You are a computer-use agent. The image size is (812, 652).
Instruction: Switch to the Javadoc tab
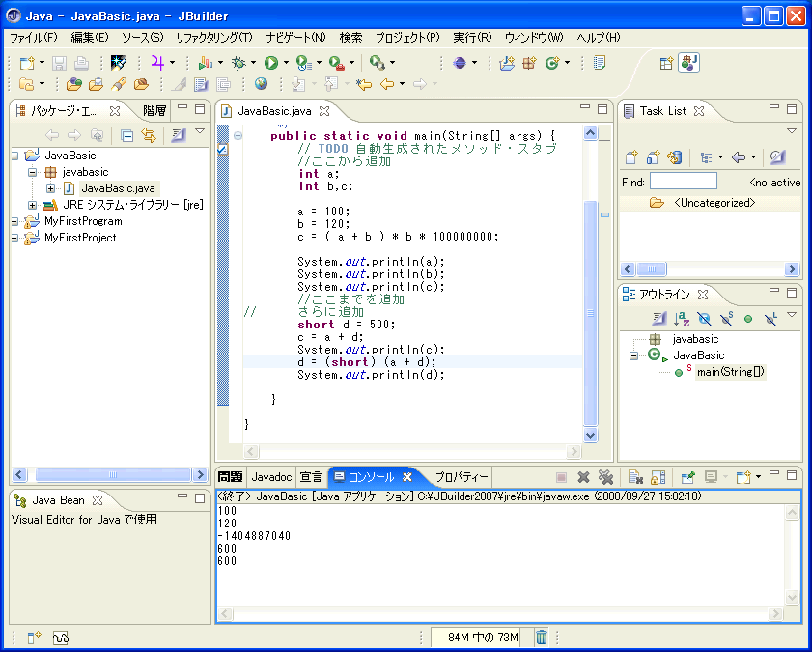(271, 477)
